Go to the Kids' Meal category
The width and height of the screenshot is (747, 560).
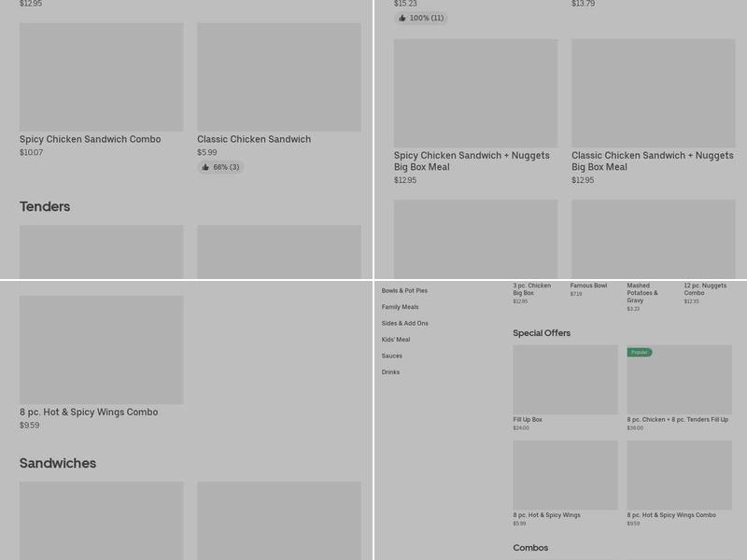click(396, 340)
